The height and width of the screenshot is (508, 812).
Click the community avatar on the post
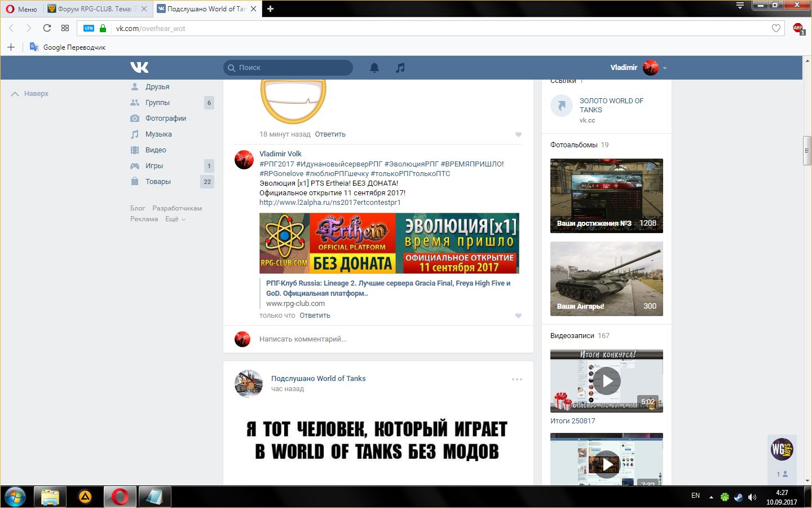tap(249, 384)
